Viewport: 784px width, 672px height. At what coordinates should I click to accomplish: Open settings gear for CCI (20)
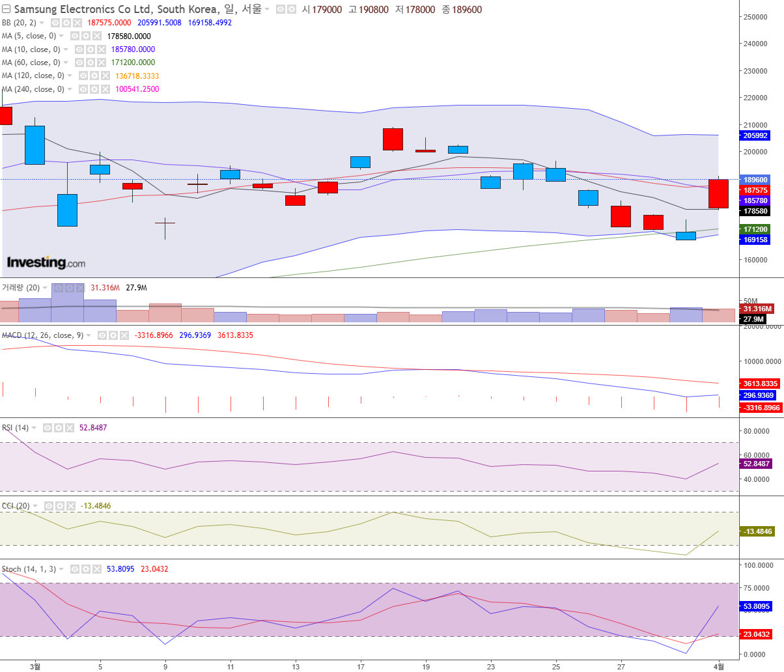pyautogui.click(x=59, y=506)
